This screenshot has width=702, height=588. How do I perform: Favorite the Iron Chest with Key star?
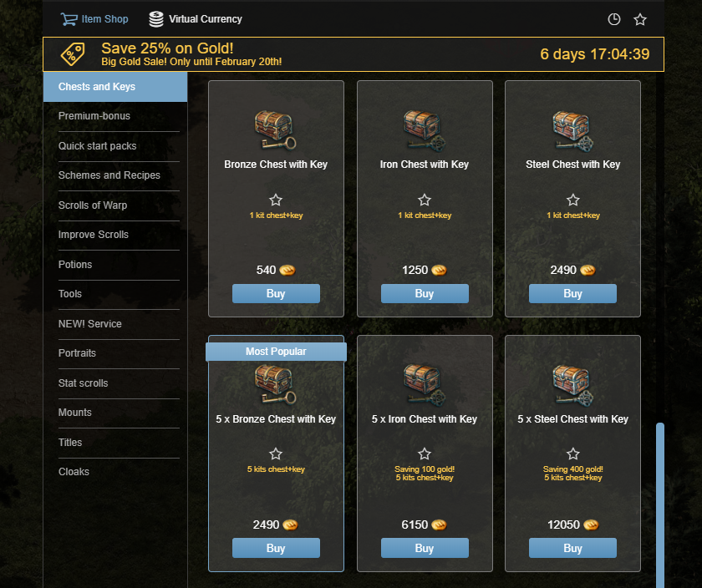tap(425, 200)
